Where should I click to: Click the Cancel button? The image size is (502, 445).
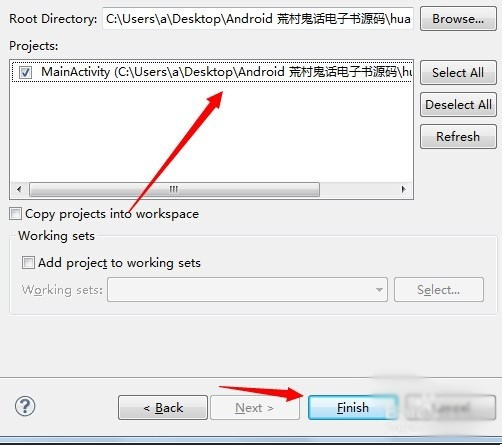coord(450,408)
